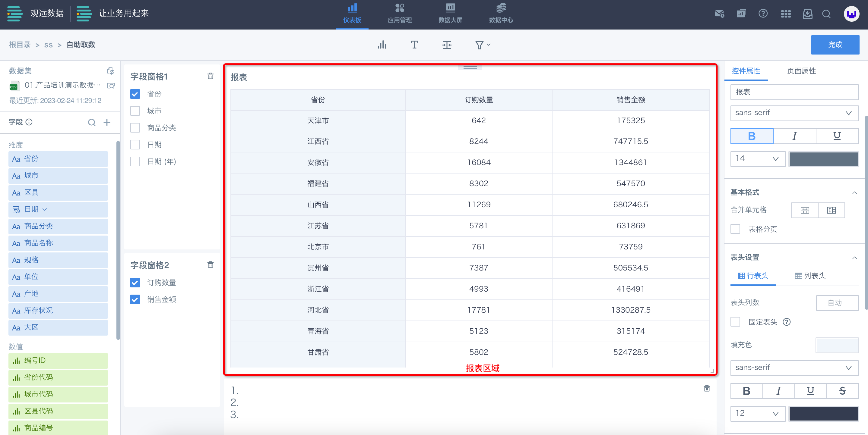The height and width of the screenshot is (435, 868).
Task: Open the 填充色 color swatch
Action: click(837, 345)
